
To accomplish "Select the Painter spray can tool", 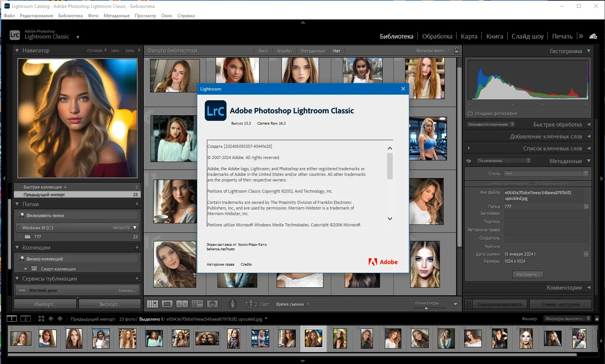I will click(x=232, y=304).
